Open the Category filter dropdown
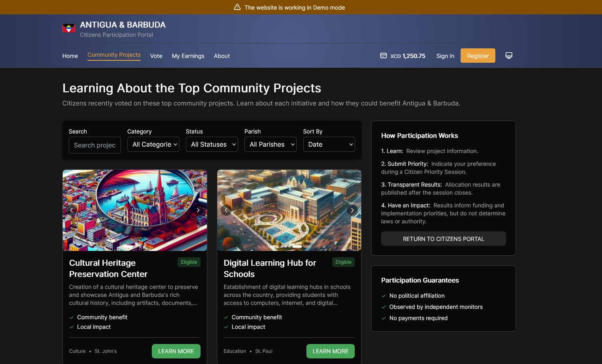602x364 pixels. (x=153, y=144)
